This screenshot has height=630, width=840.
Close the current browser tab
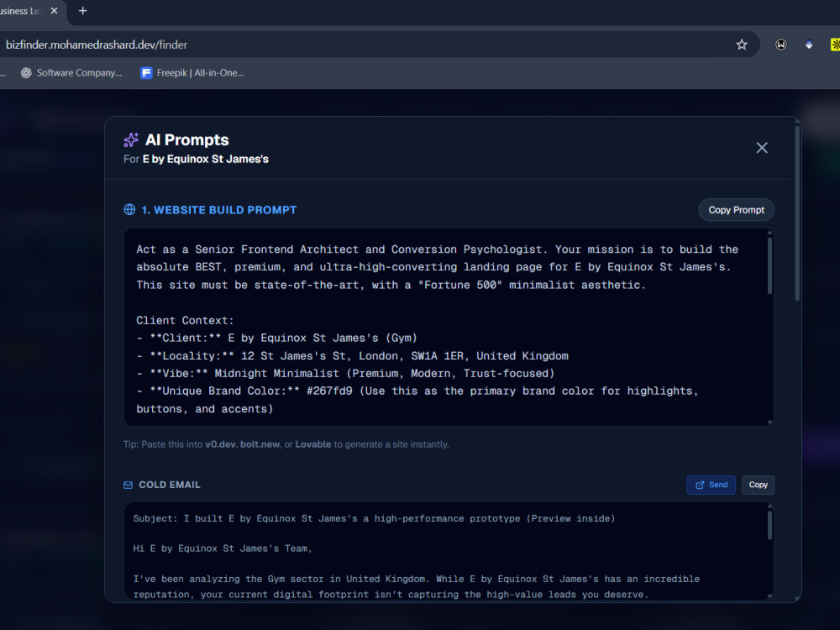tap(54, 11)
